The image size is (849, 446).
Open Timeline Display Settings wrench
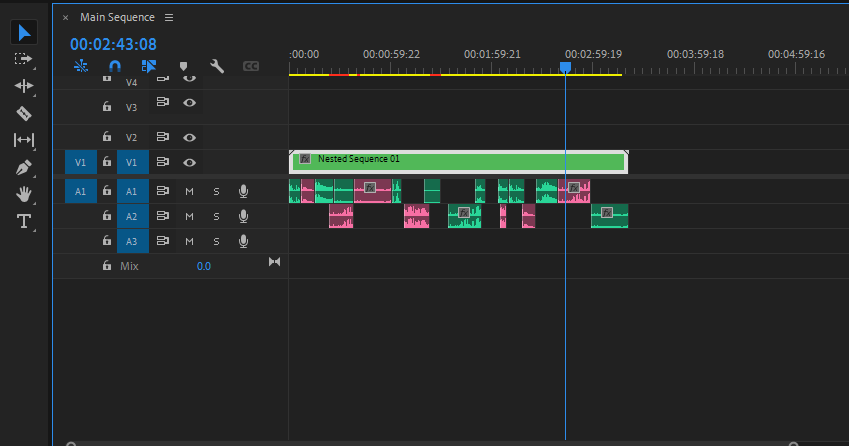click(x=217, y=66)
